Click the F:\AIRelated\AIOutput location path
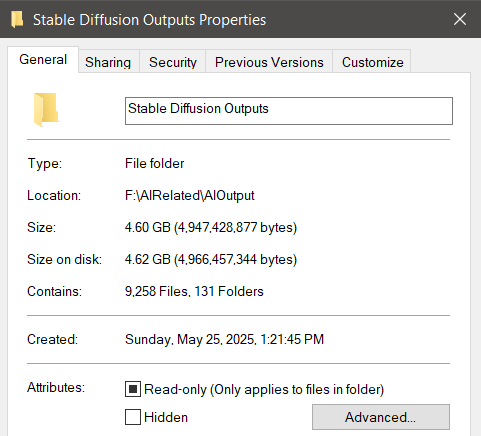Image resolution: width=481 pixels, height=436 pixels. pyautogui.click(x=190, y=195)
